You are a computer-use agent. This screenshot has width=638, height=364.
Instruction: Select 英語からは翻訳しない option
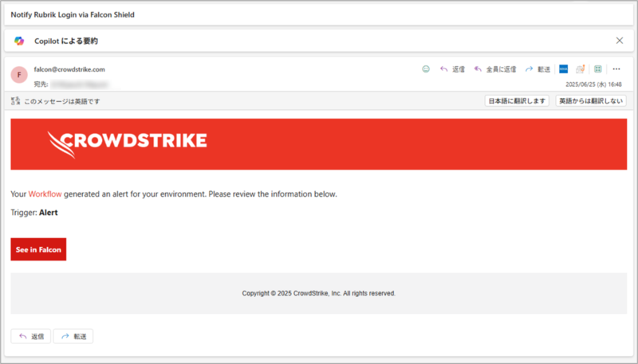[x=591, y=100]
